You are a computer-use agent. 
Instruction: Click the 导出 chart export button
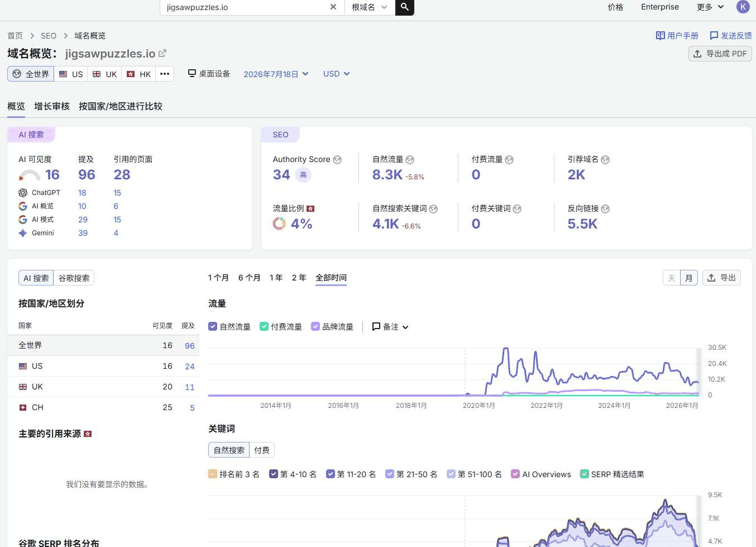pyautogui.click(x=721, y=278)
